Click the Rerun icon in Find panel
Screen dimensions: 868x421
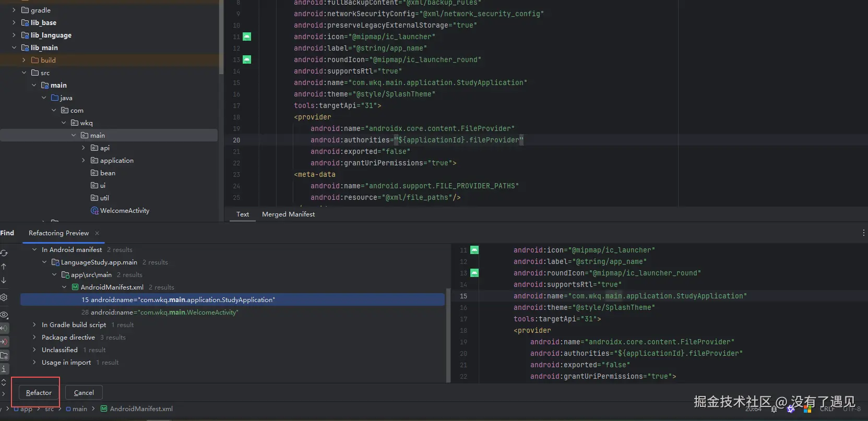pos(4,253)
